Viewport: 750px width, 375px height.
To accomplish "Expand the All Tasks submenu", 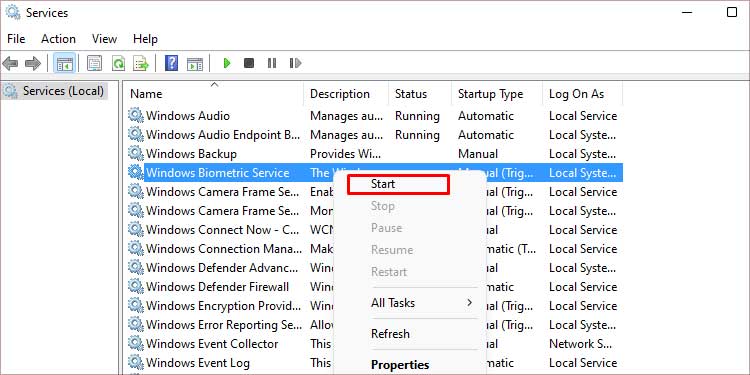I will coord(410,303).
